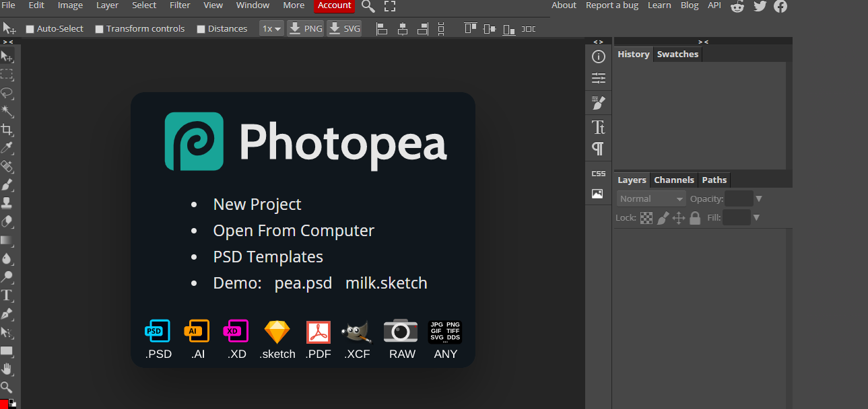
Task: Click align right edges icon
Action: (x=422, y=29)
